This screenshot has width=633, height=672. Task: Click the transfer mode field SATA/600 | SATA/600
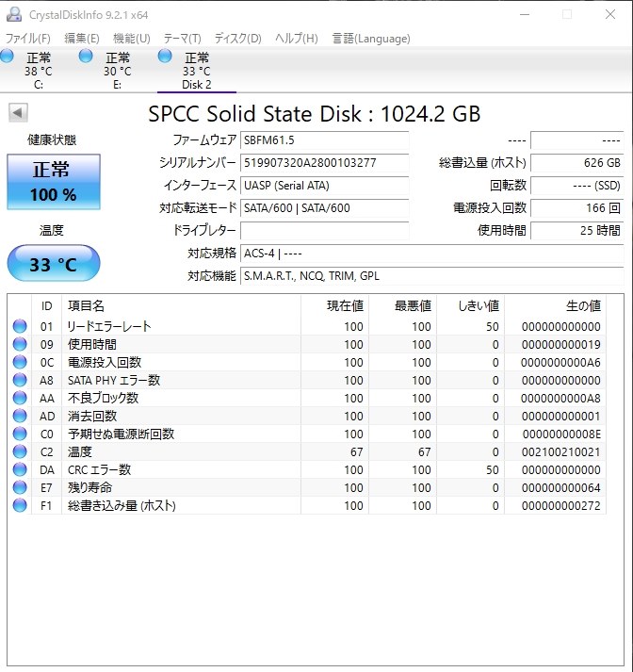coord(325,208)
